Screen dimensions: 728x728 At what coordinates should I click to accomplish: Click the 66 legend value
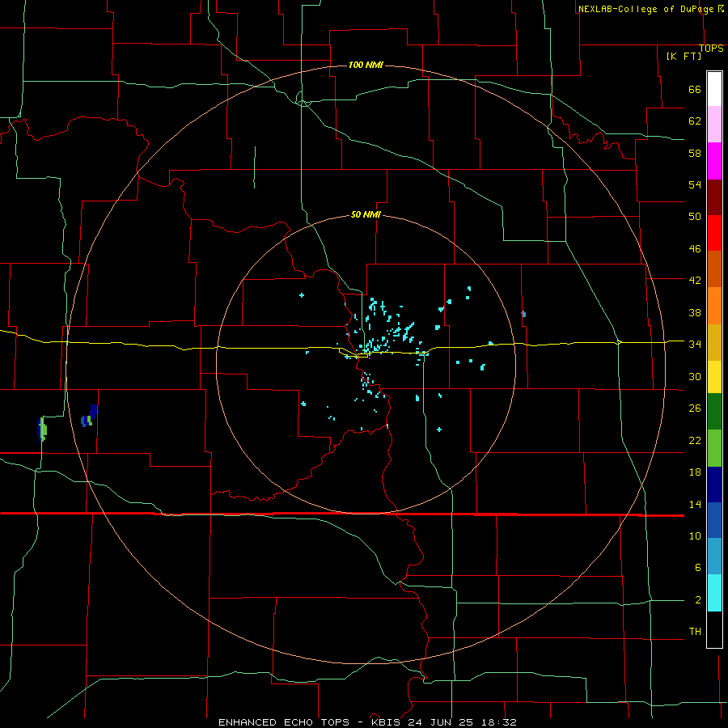695,90
